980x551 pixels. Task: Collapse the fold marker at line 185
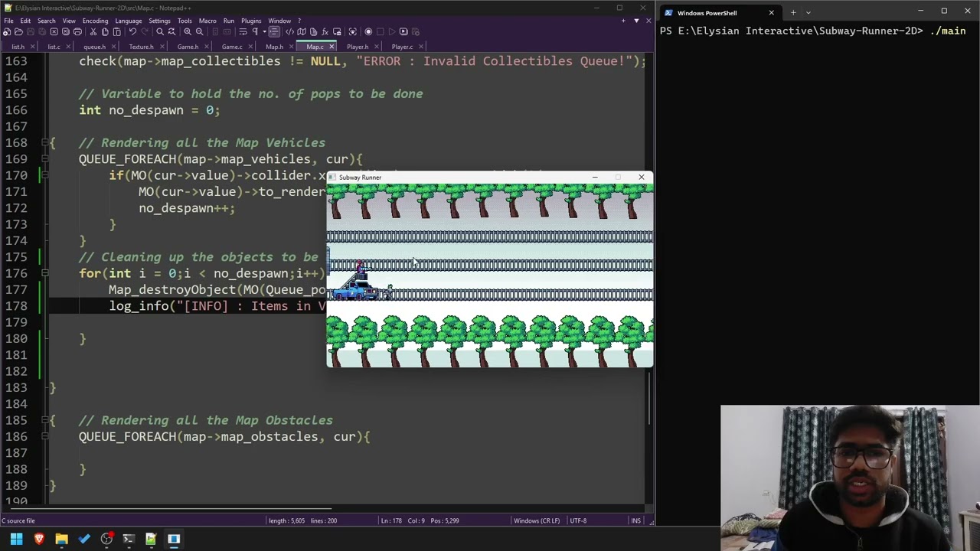click(44, 420)
